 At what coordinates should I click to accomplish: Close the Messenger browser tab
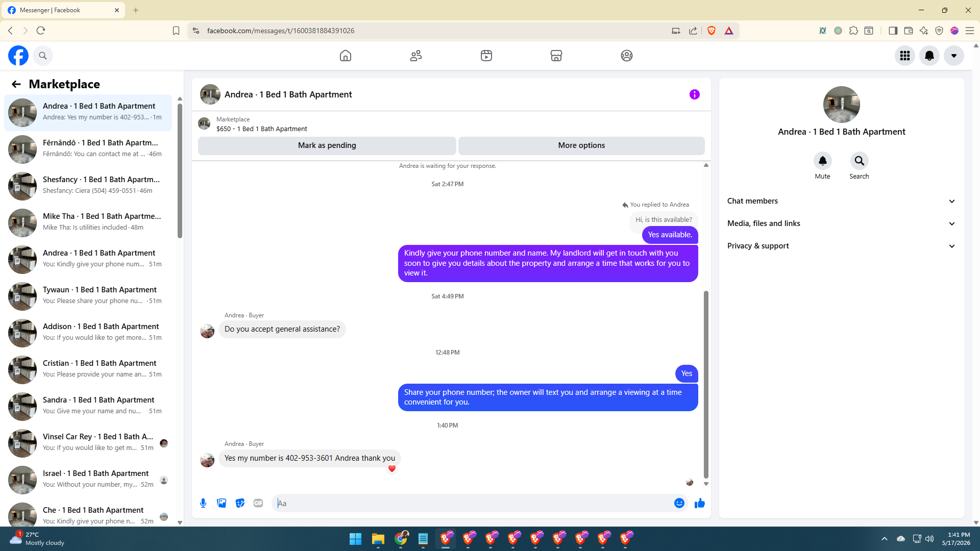click(x=117, y=10)
